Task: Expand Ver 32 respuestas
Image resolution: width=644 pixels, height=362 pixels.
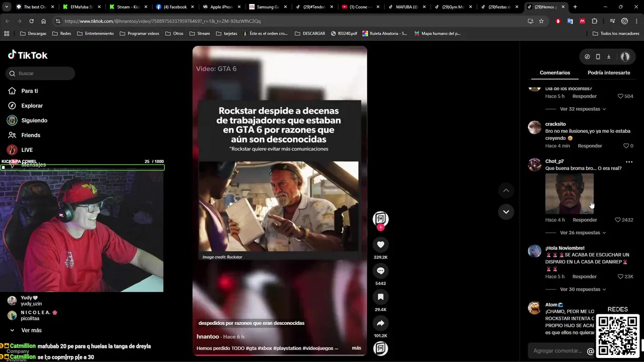Action: pos(583,109)
